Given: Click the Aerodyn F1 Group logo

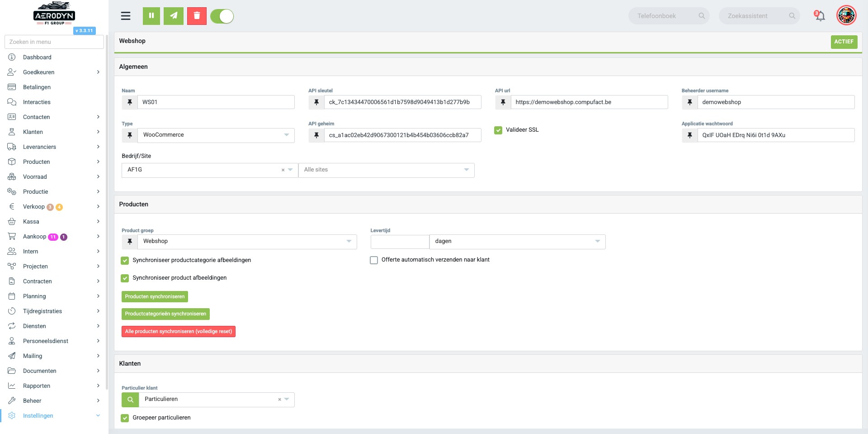Looking at the screenshot, I should 54,14.
